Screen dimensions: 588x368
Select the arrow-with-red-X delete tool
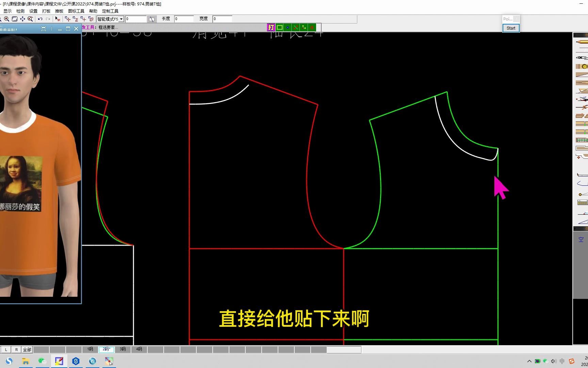58,19
